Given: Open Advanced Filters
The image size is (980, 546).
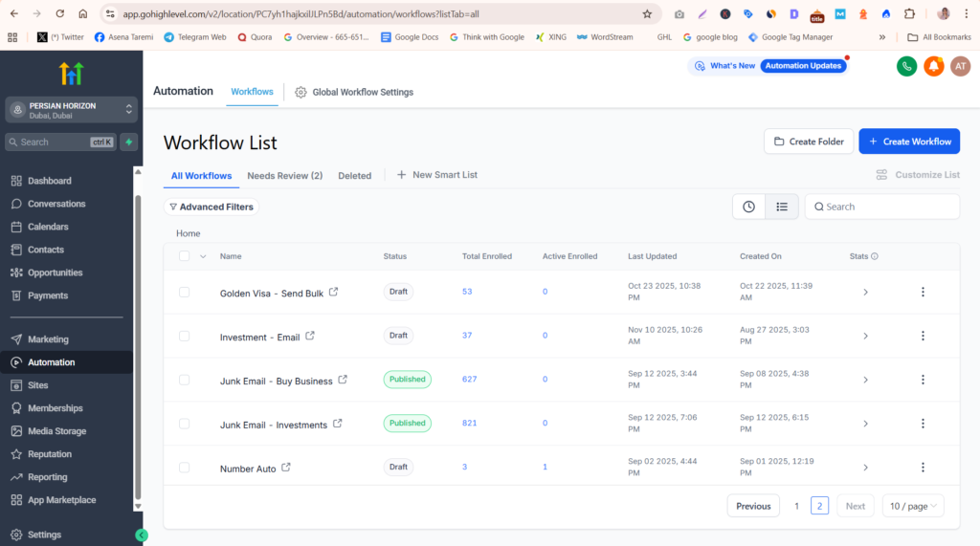Looking at the screenshot, I should [x=212, y=207].
